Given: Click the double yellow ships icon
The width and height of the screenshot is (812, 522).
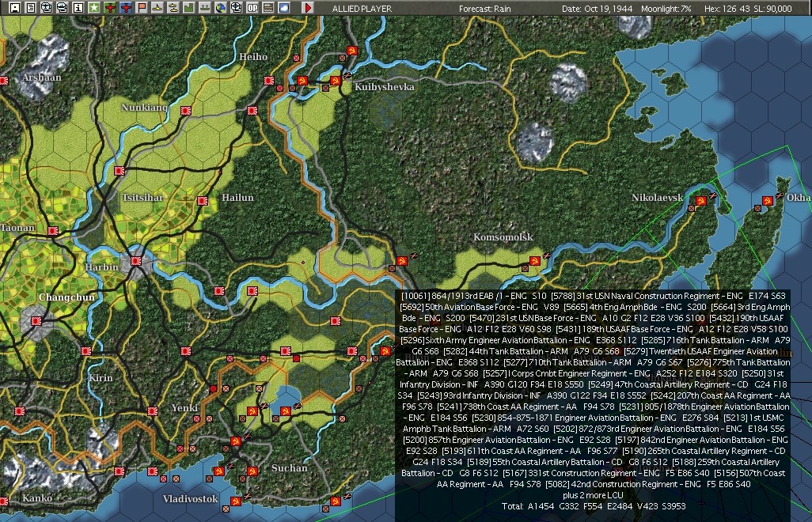Looking at the screenshot, I should coord(173,8).
